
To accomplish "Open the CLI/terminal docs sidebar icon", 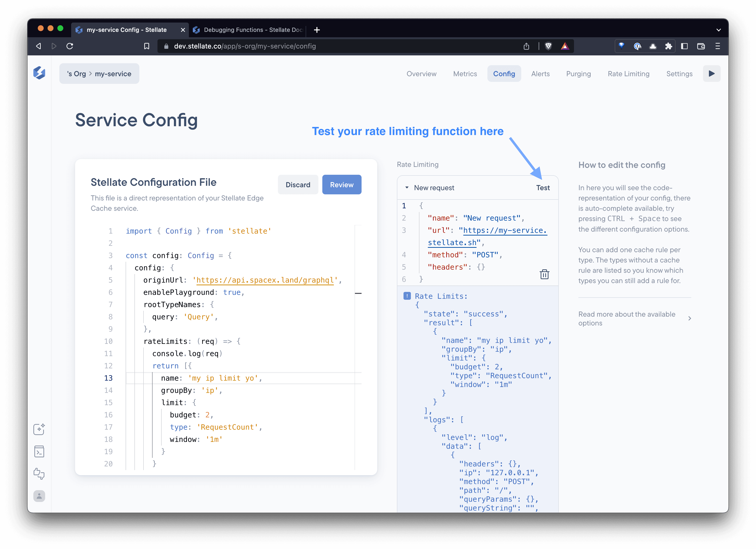I will pyautogui.click(x=39, y=452).
